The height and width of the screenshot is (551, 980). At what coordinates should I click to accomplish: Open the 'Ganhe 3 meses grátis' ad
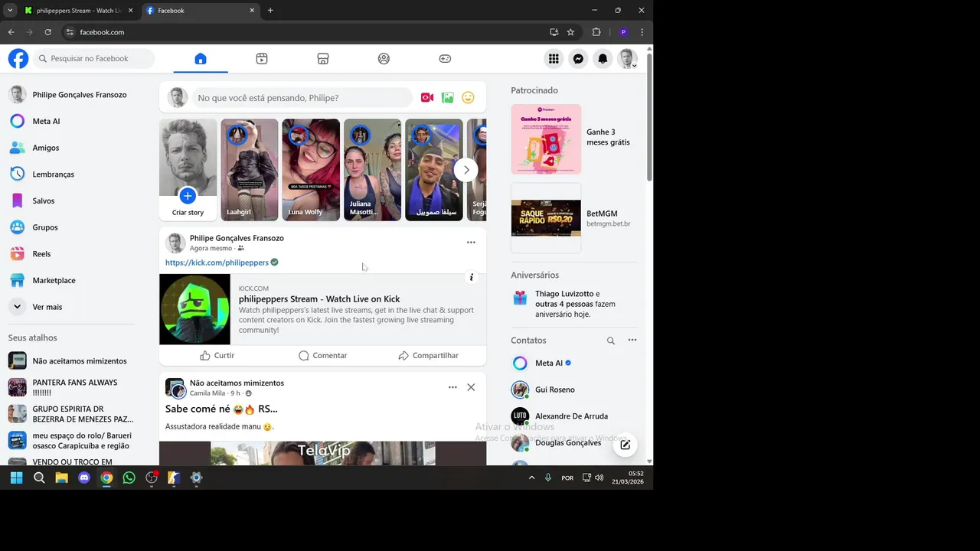573,139
